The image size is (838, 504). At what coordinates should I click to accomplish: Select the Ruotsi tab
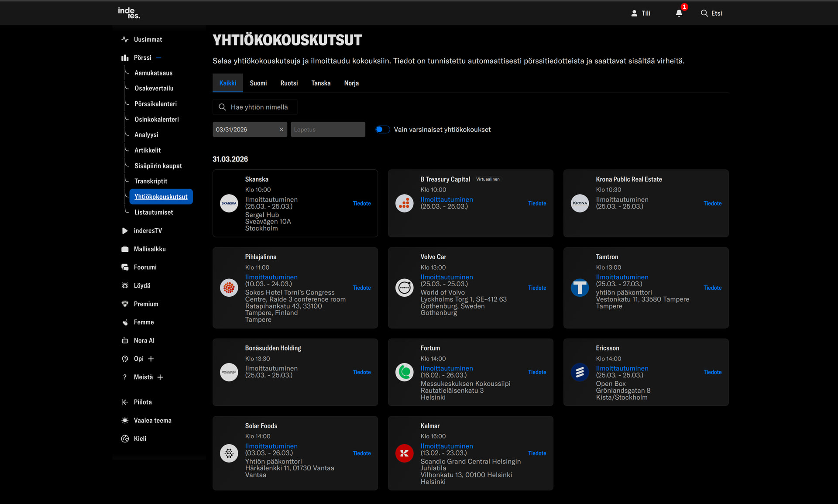point(289,83)
